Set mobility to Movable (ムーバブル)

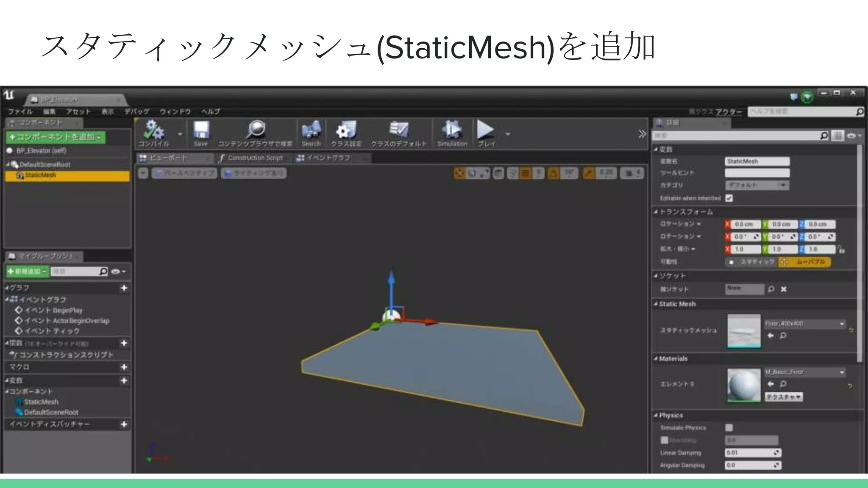804,262
